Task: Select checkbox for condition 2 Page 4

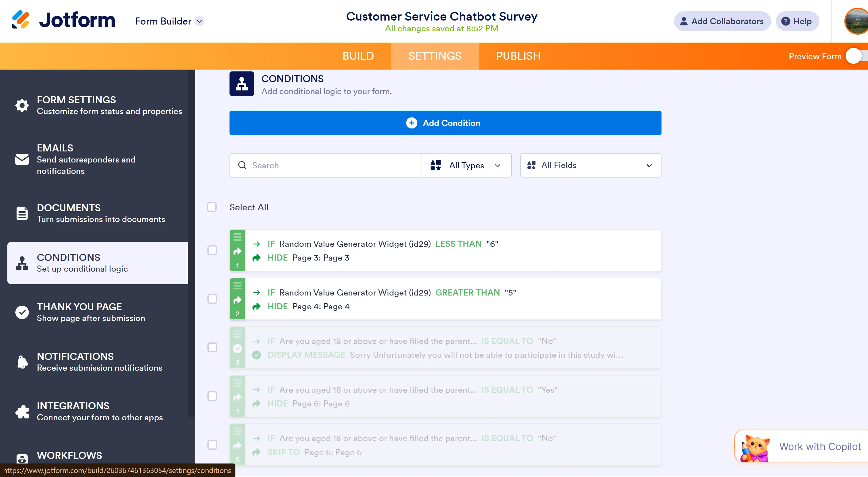Action: click(x=212, y=299)
